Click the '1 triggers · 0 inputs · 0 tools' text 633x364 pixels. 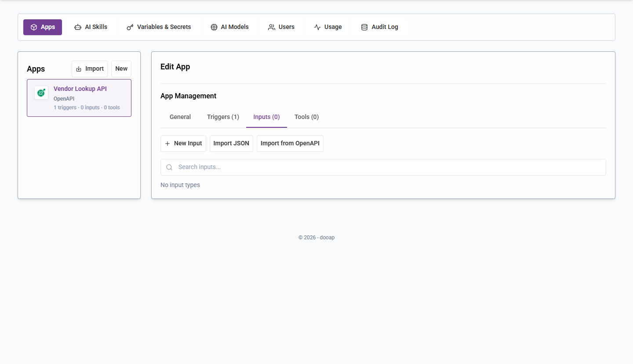coord(87,108)
